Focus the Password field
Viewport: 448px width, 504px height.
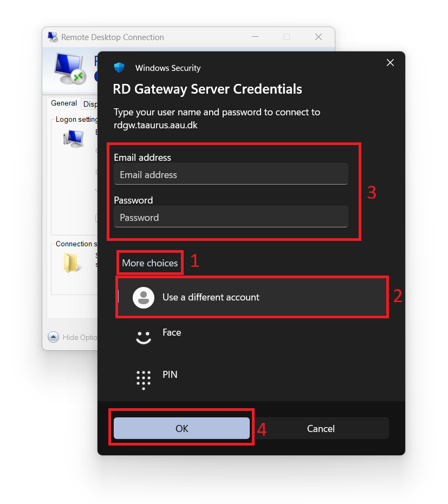[x=231, y=217]
